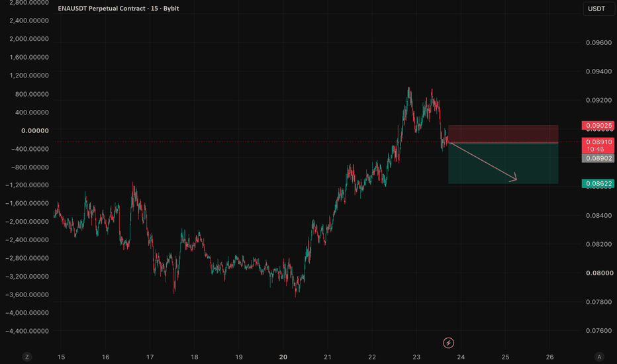The height and width of the screenshot is (364, 617).
Task: Click the −2,800.00000 left scale label
Action: click(x=27, y=258)
